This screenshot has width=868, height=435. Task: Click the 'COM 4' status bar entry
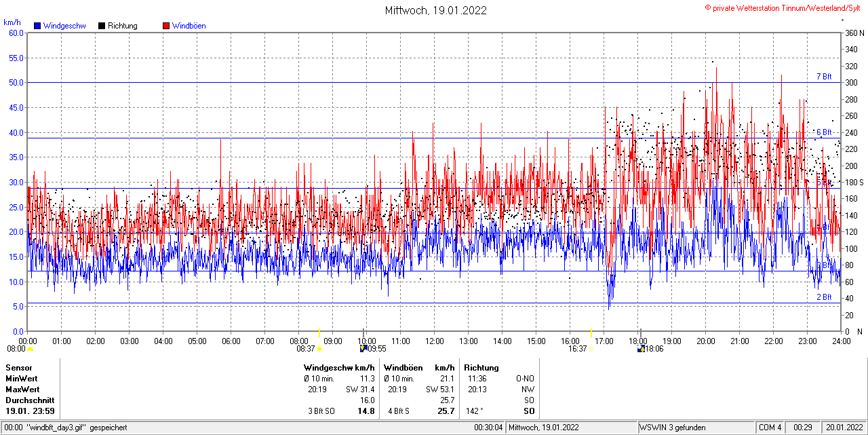coord(770,428)
